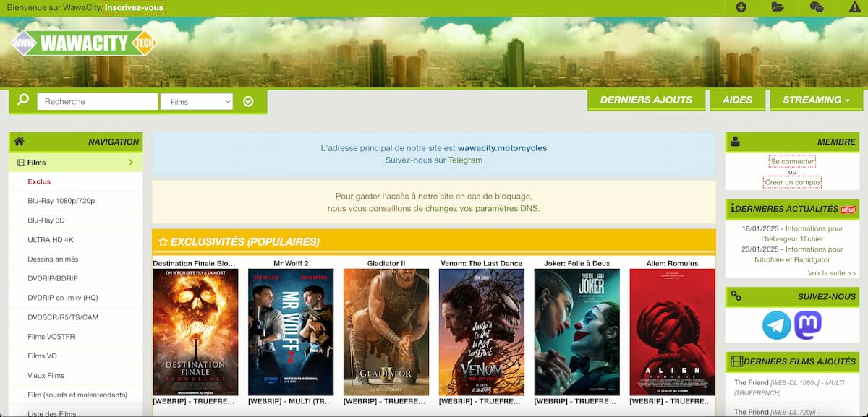This screenshot has width=868, height=417.
Task: Click the wawacity.motorcycles address text
Action: [x=502, y=147]
